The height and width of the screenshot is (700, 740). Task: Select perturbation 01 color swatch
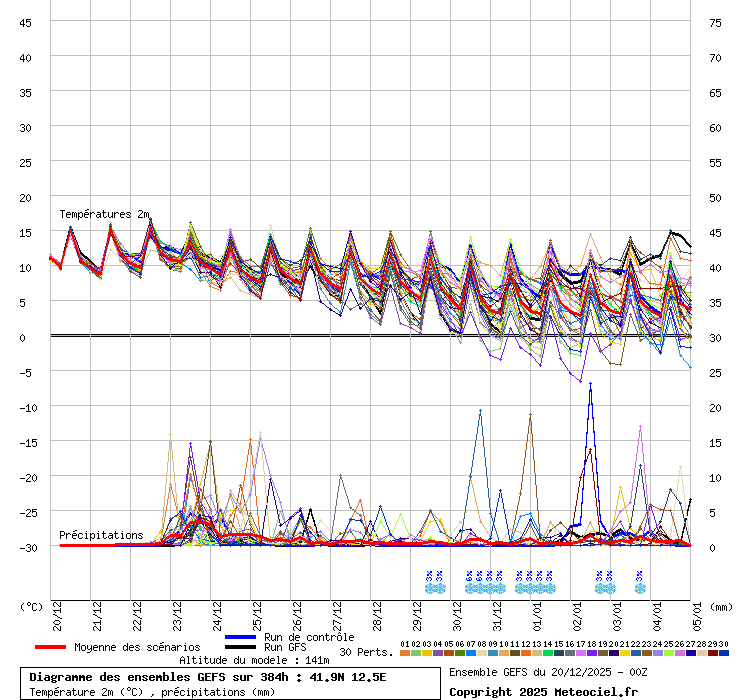point(405,653)
